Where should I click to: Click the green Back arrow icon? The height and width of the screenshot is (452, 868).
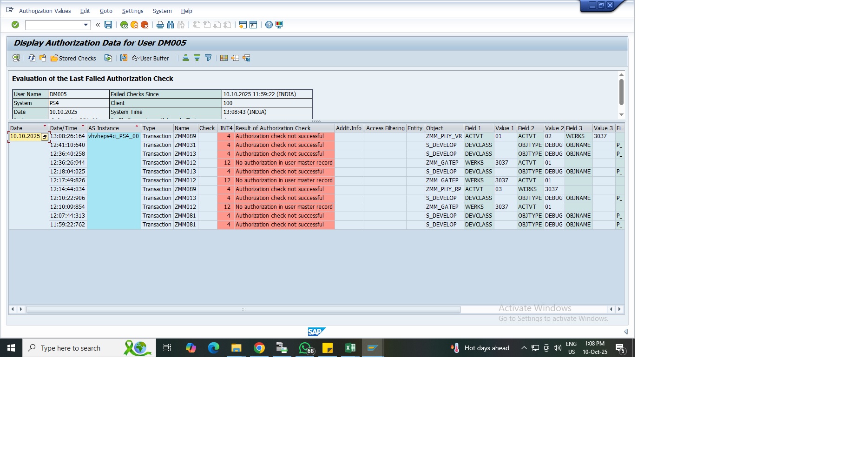(124, 25)
